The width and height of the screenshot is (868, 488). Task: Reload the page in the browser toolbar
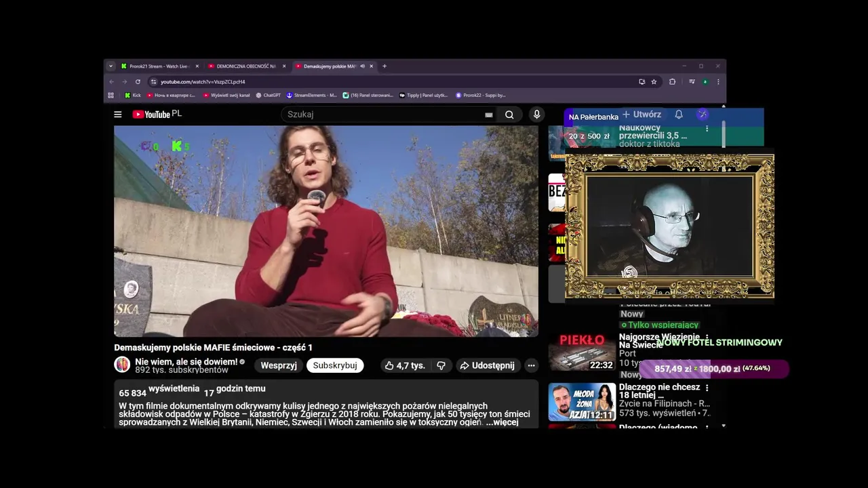tap(138, 82)
